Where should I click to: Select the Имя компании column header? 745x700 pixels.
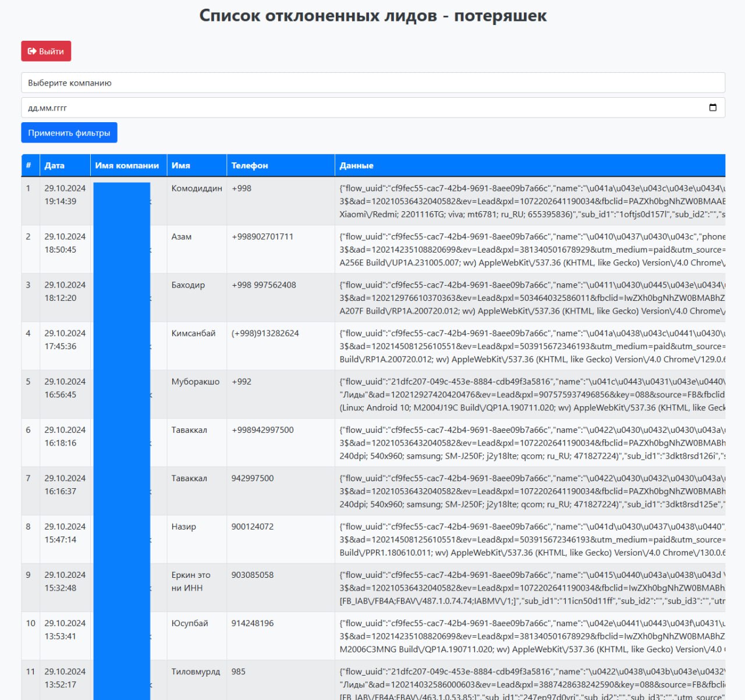[x=127, y=165]
